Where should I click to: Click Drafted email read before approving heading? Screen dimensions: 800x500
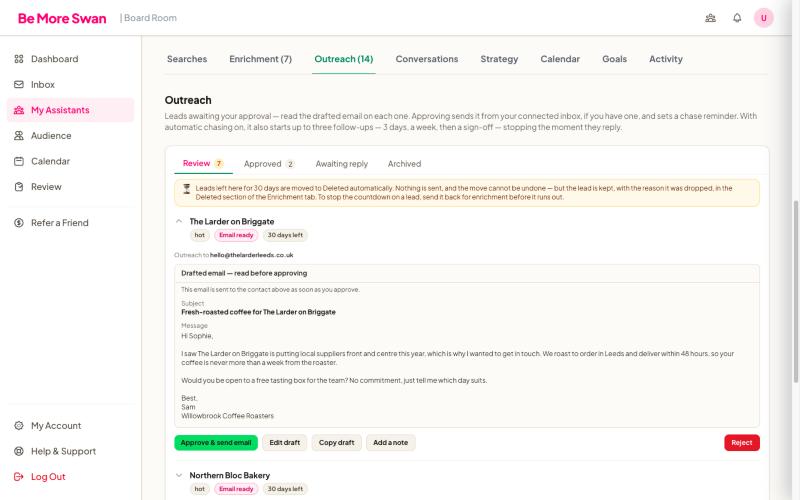click(x=244, y=273)
